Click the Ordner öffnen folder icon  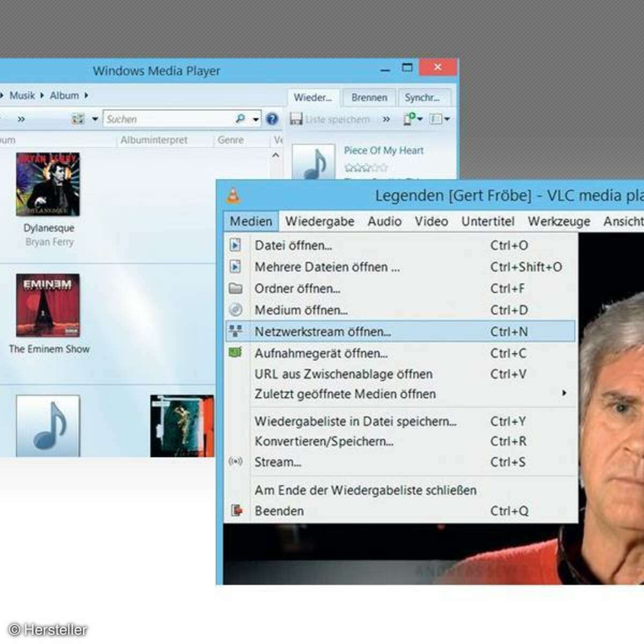[236, 288]
